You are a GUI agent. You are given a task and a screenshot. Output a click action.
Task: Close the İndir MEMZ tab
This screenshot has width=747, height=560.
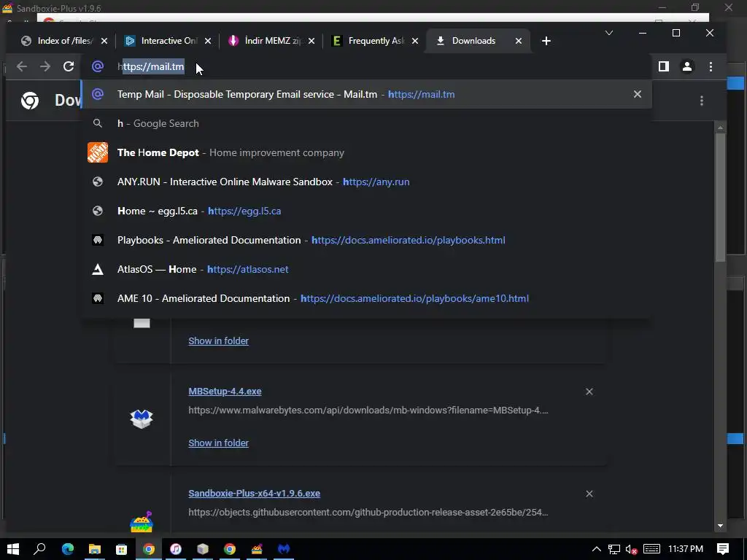(311, 41)
